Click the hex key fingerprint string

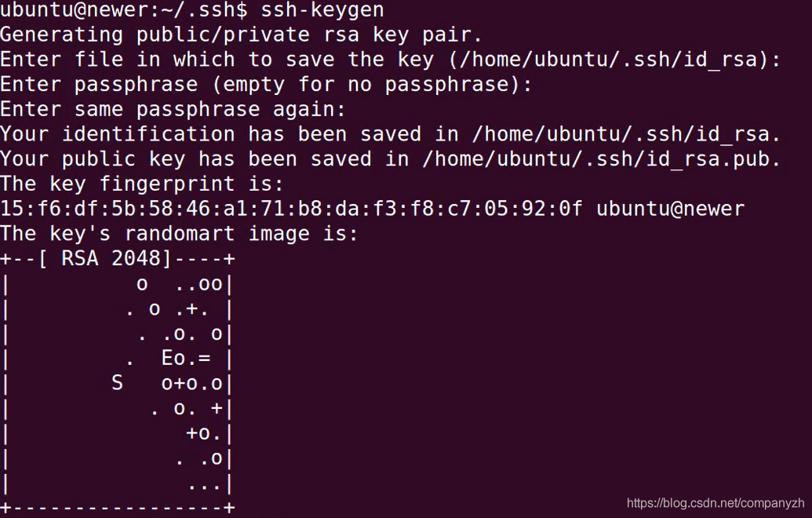291,209
